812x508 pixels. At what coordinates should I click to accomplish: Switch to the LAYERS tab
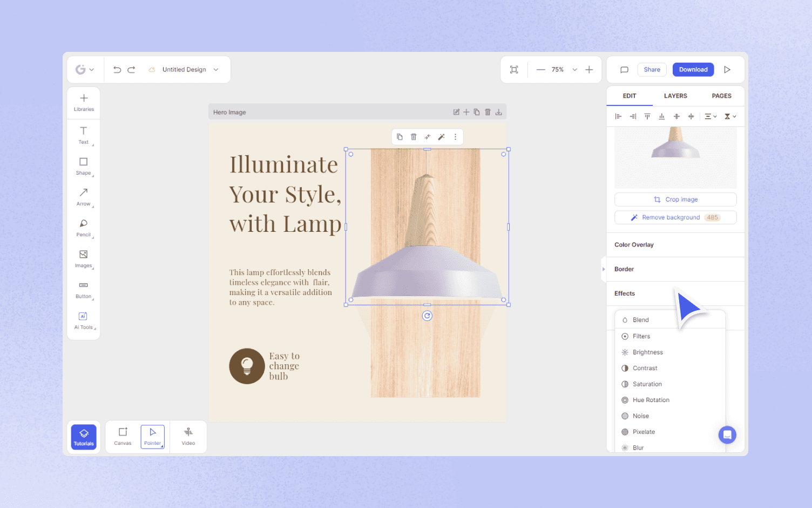675,96
